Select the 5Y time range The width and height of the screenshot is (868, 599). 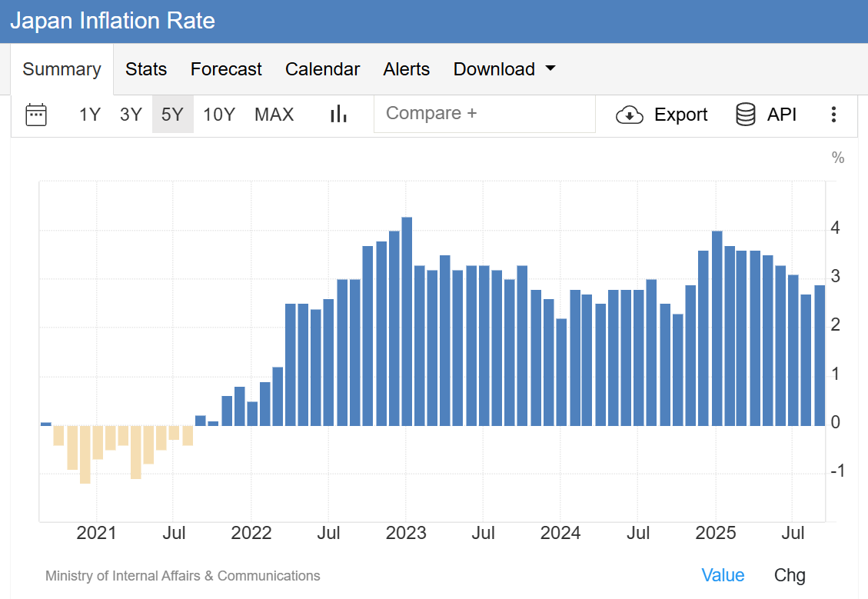[172, 115]
